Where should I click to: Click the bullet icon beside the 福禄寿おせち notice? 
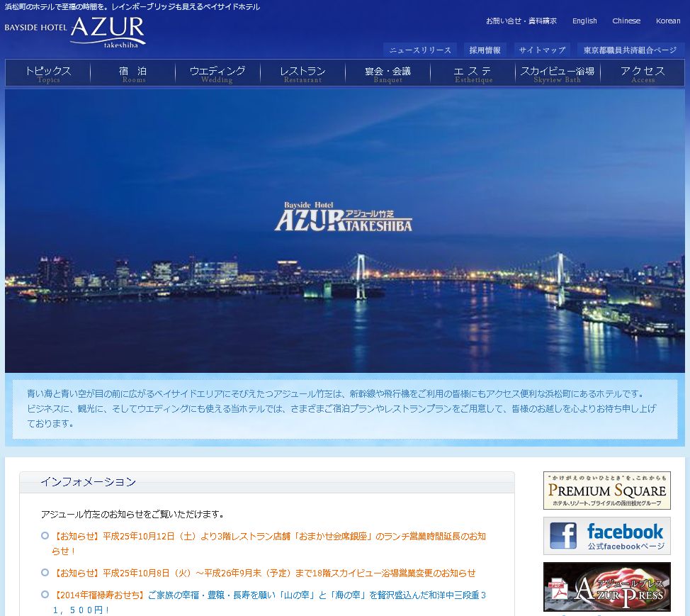45,595
